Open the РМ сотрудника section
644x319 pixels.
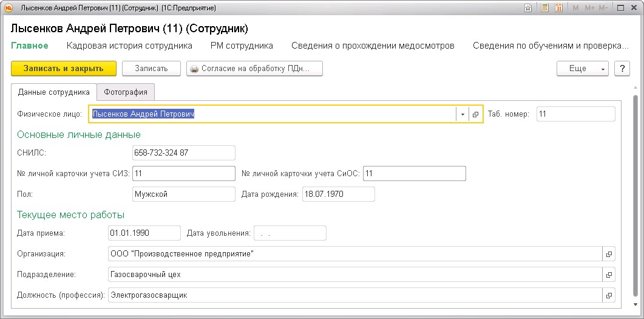(x=242, y=46)
